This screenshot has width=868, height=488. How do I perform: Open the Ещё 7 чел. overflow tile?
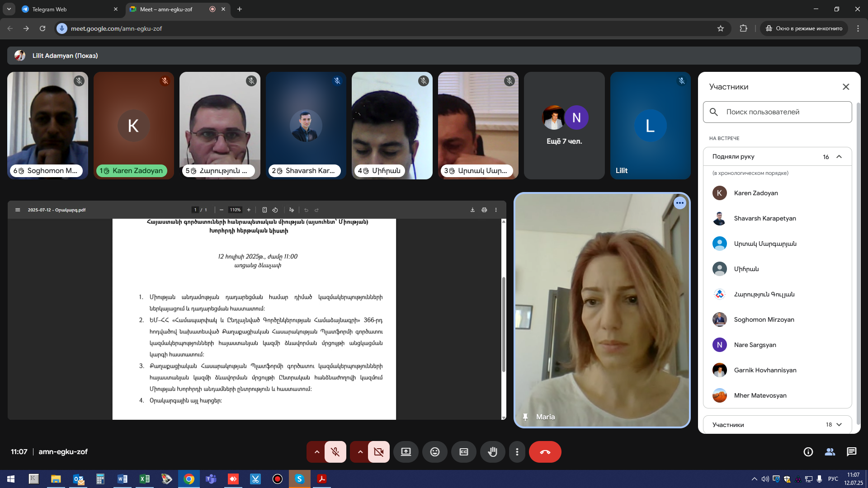click(564, 126)
